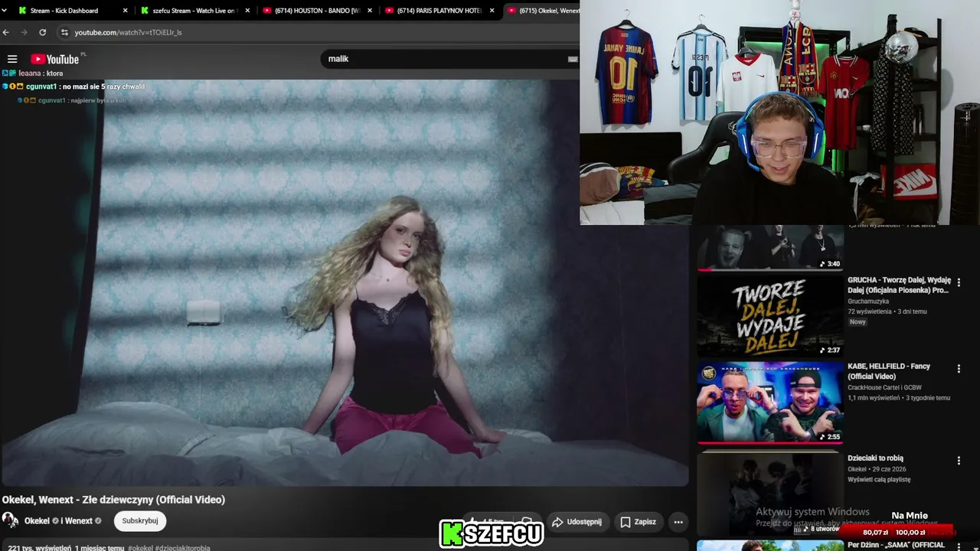The width and height of the screenshot is (980, 551).
Task: Close the HOUSTON - BANDO tab
Action: tap(369, 11)
